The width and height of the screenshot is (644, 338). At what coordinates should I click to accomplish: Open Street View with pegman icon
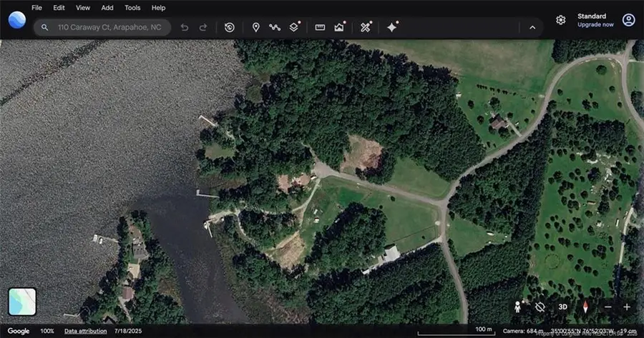[517, 307]
